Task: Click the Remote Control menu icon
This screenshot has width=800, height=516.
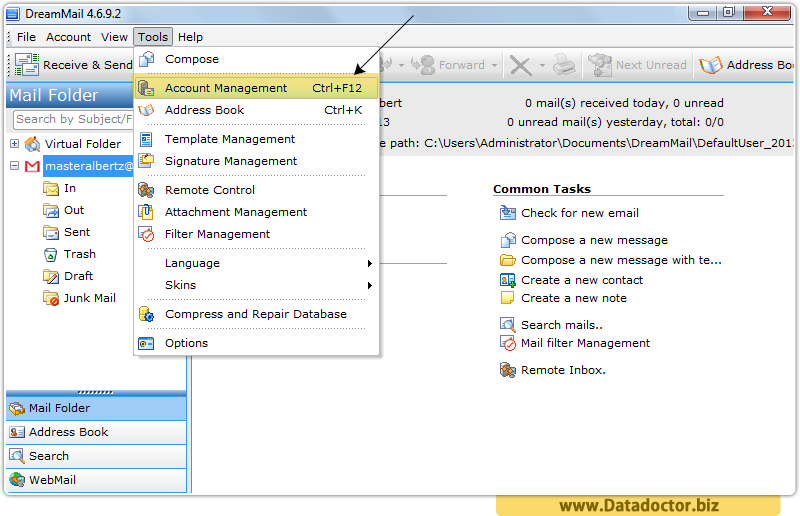Action: 146,190
